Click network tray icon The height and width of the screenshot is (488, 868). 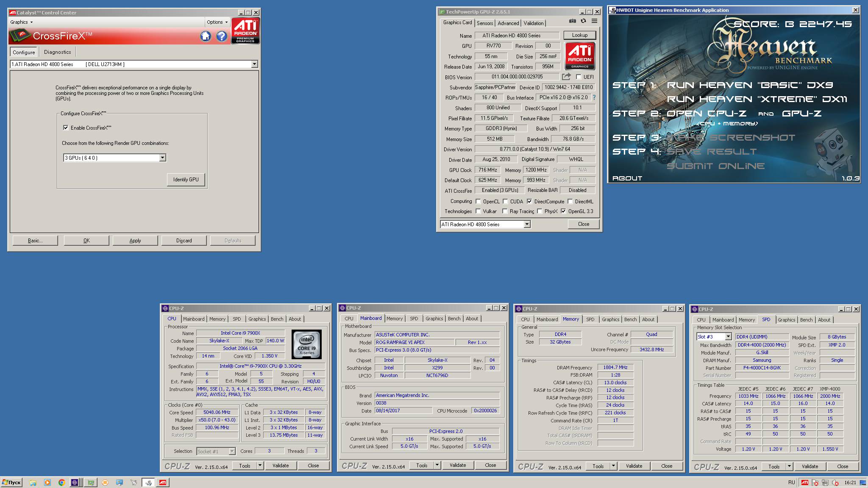825,482
